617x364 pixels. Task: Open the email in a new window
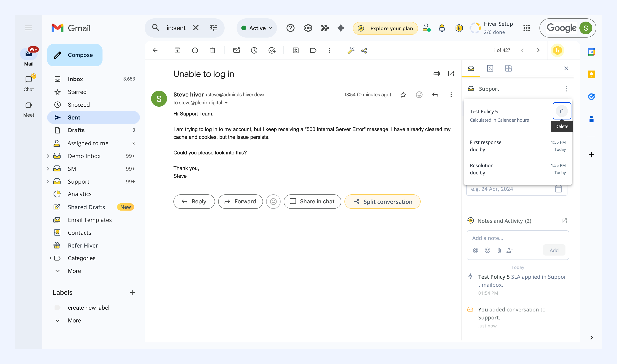(451, 74)
